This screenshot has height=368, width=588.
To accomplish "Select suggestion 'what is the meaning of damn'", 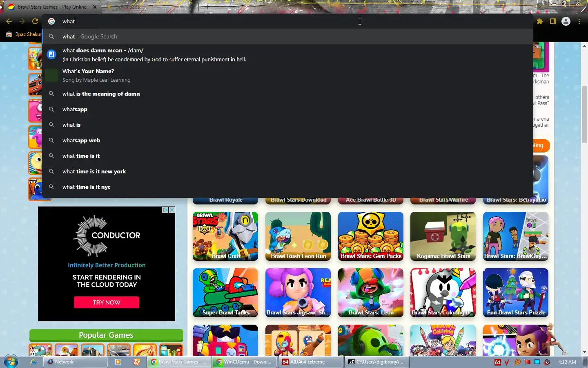I will pos(287,94).
